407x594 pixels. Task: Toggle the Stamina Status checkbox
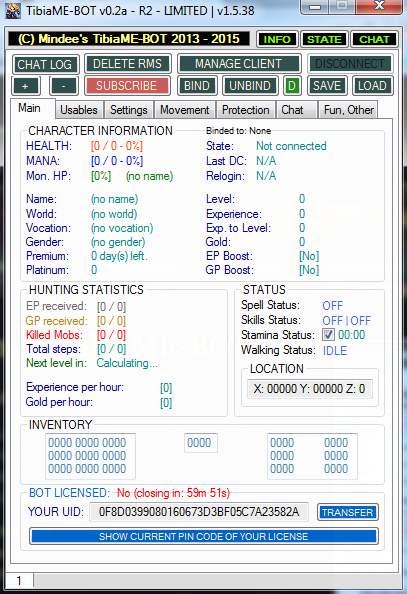tap(328, 335)
